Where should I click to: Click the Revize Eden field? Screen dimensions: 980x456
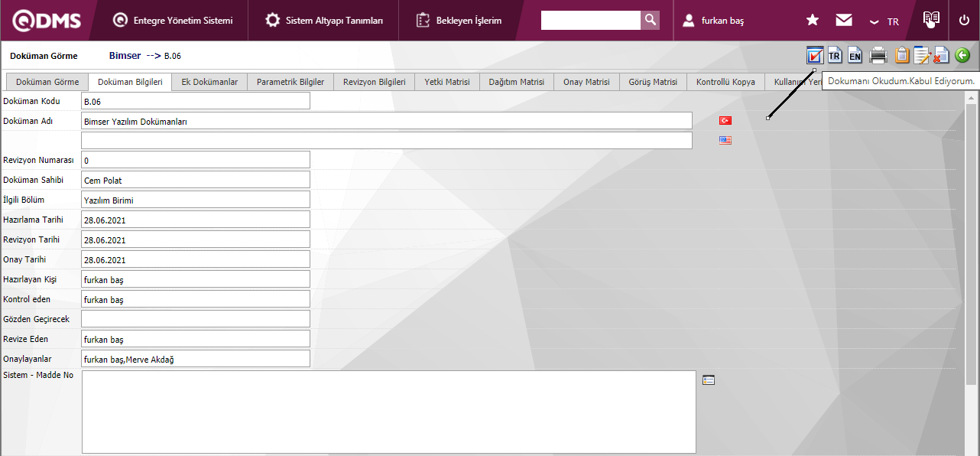click(196, 339)
